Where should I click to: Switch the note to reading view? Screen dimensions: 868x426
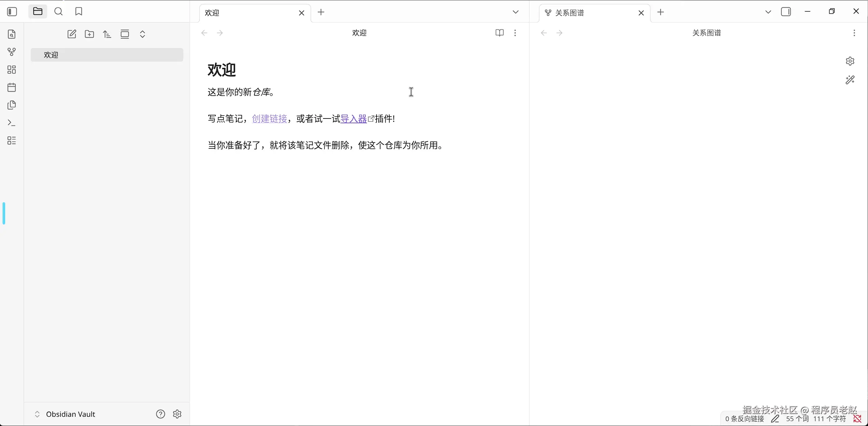[499, 33]
